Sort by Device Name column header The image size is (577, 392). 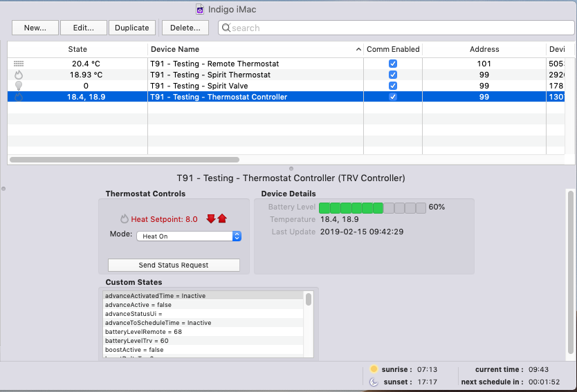click(255, 49)
